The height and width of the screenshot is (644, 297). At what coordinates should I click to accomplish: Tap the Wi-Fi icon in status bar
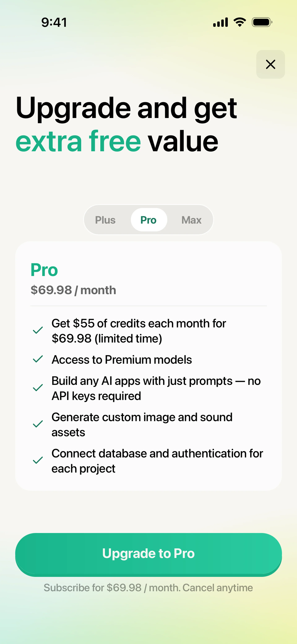[239, 22]
